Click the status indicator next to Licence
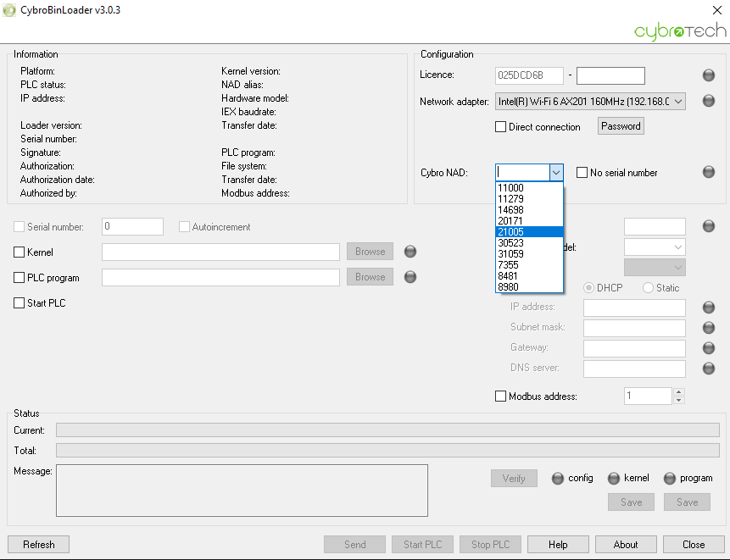The width and height of the screenshot is (730, 560). tap(708, 75)
